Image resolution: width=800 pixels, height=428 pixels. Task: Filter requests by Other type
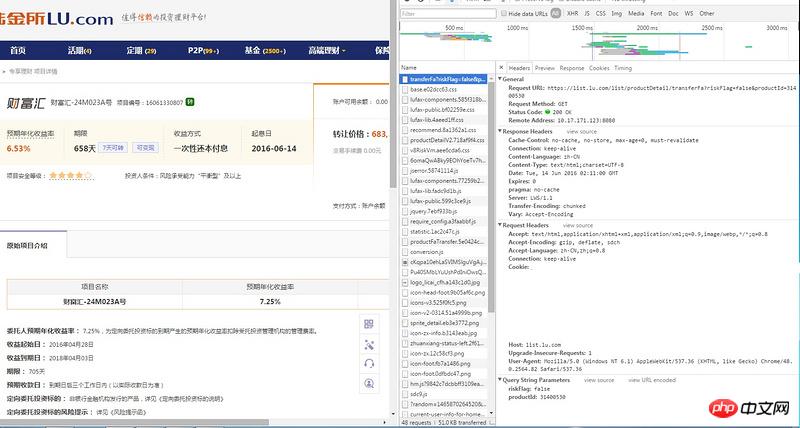tap(707, 14)
